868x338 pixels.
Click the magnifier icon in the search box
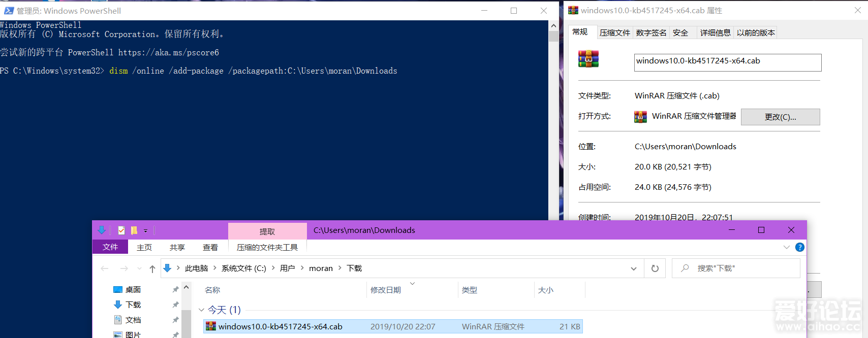[x=685, y=268]
